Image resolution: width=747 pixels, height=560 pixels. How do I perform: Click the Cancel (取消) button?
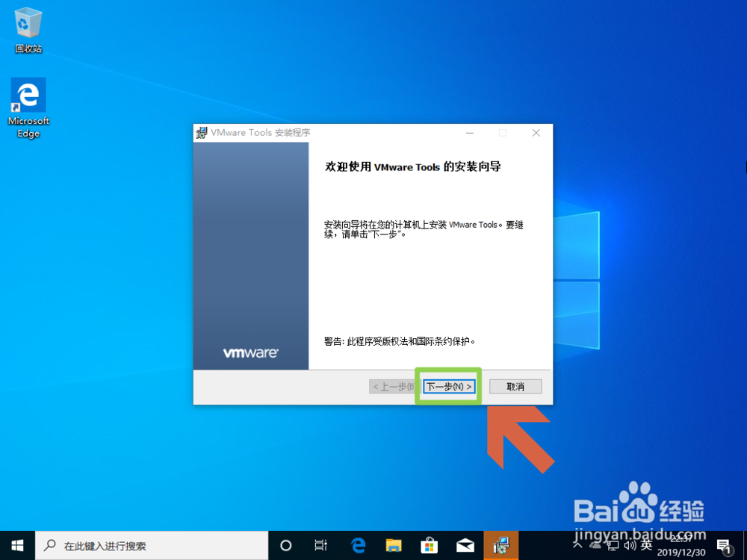click(515, 386)
